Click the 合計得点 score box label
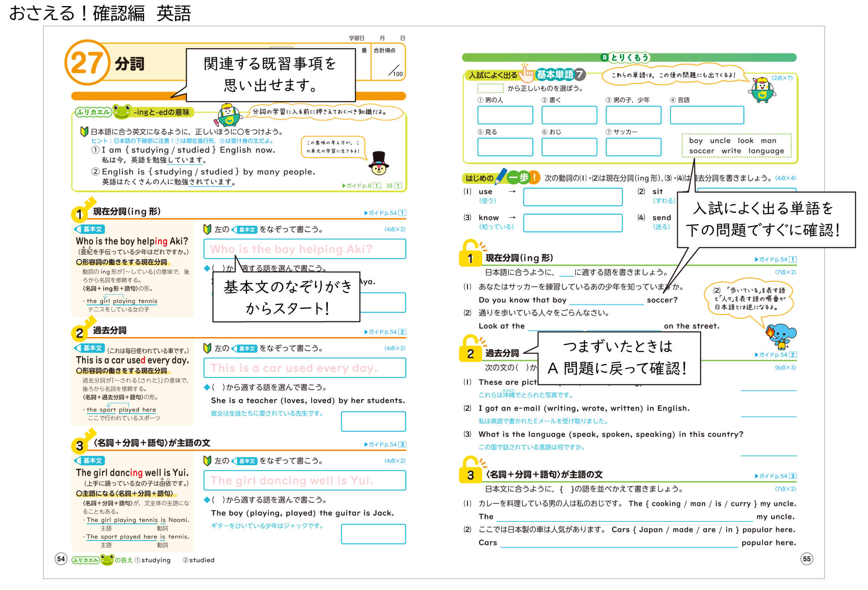 [x=385, y=50]
